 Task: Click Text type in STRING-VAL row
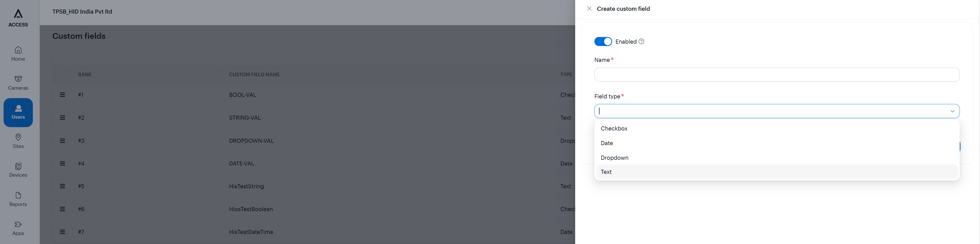[565, 118]
